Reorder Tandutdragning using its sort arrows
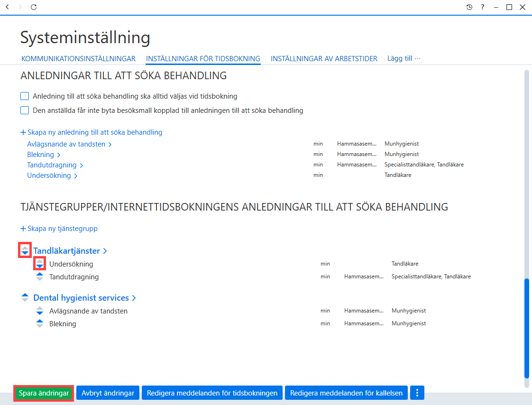 [x=40, y=276]
